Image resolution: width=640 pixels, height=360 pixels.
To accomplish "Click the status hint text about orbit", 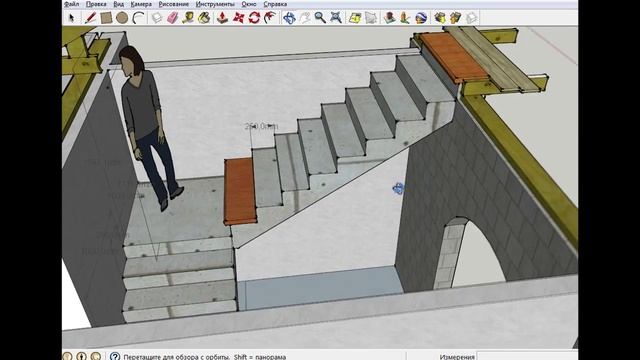I will pos(205,357).
